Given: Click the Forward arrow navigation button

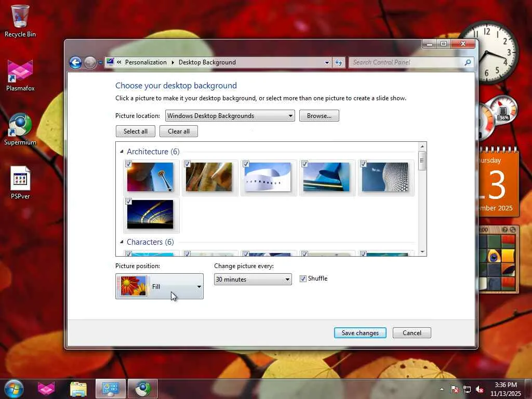Looking at the screenshot, I should pyautogui.click(x=90, y=62).
